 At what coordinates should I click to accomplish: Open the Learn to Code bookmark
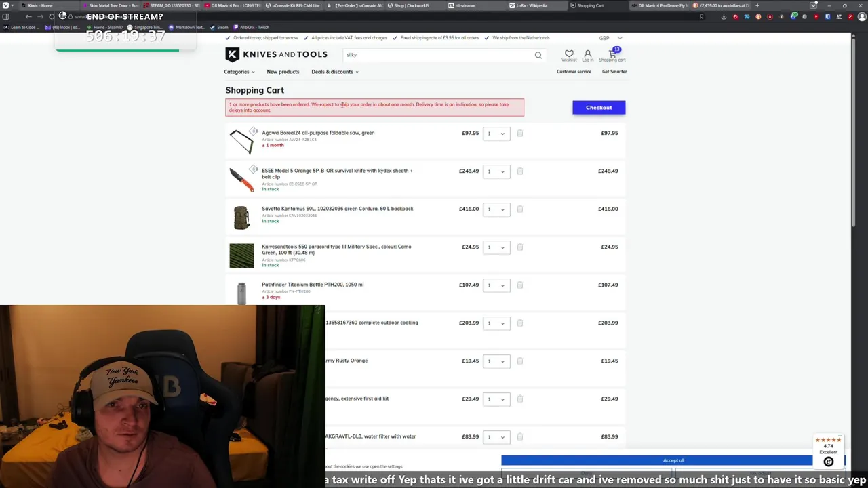21,28
